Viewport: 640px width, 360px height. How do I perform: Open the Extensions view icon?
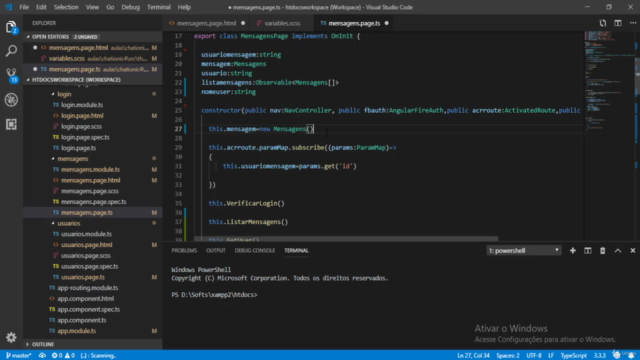click(11, 124)
